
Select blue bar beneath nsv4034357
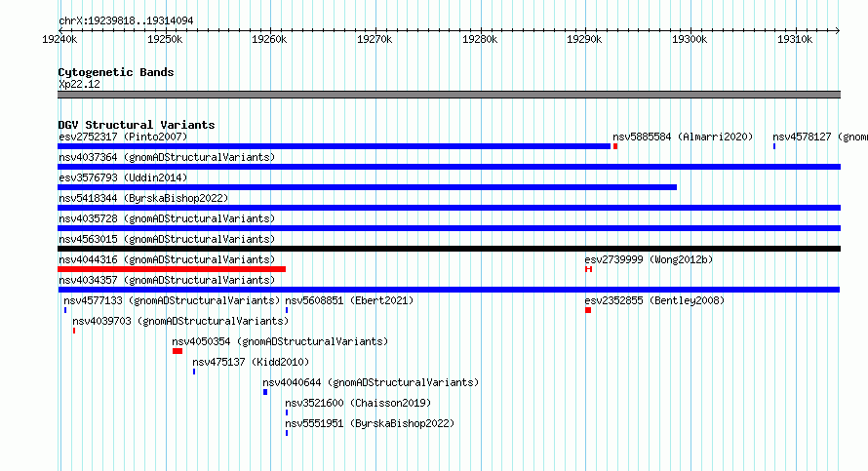click(449, 290)
